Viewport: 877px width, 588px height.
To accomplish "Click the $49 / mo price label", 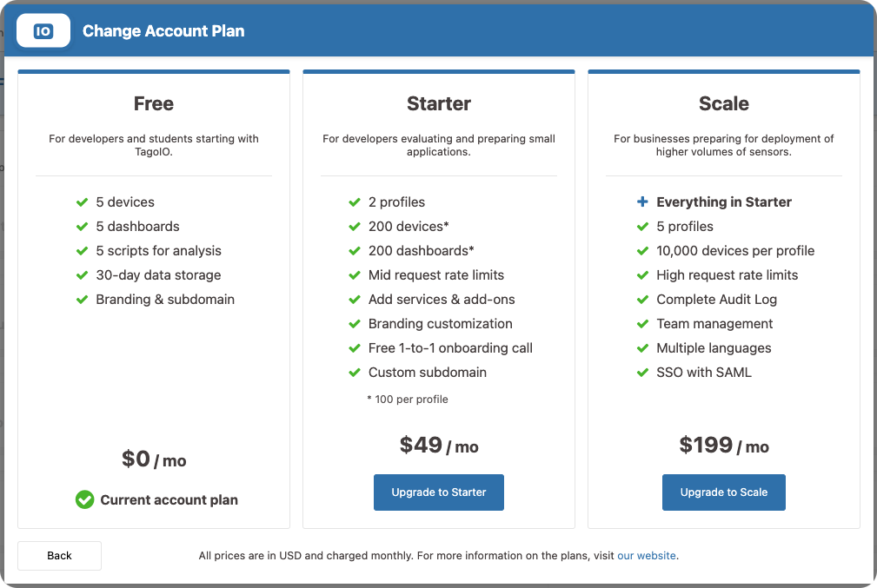I will 439,446.
